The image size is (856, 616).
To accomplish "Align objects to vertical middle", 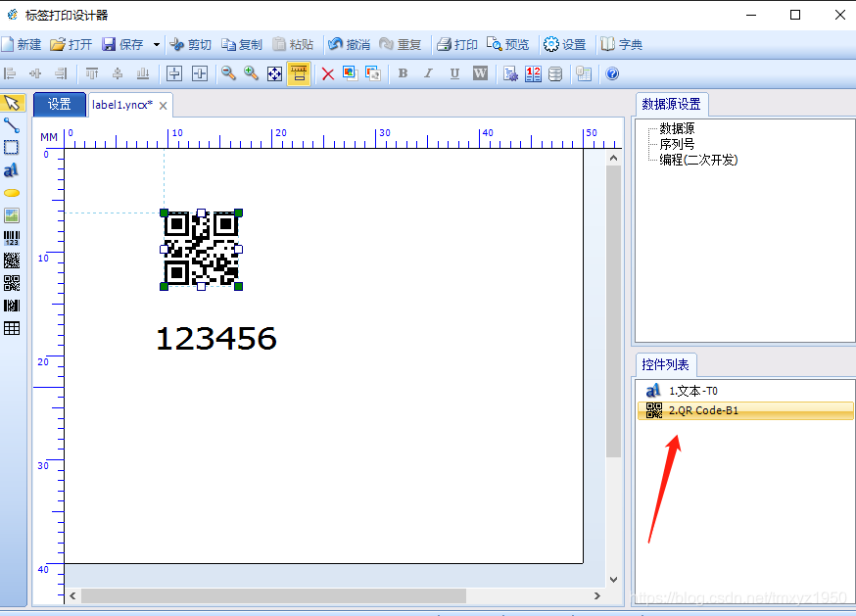I will [118, 73].
